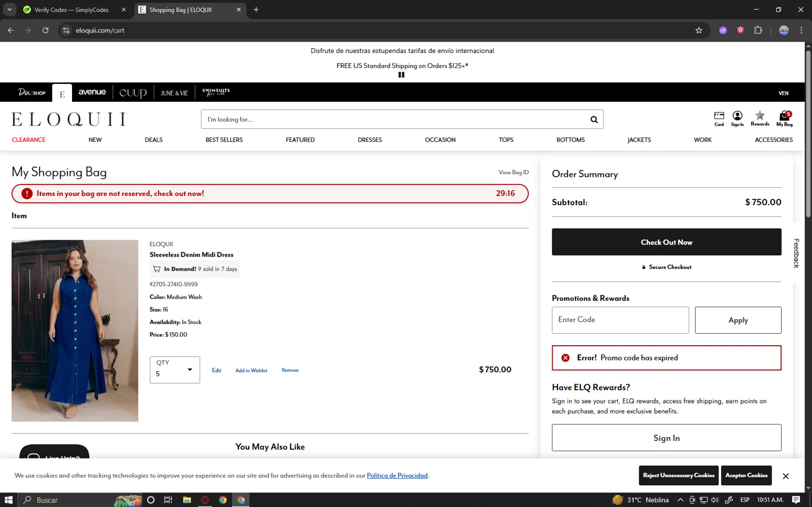The height and width of the screenshot is (507, 812).
Task: Click the View Bag ID link
Action: click(513, 172)
